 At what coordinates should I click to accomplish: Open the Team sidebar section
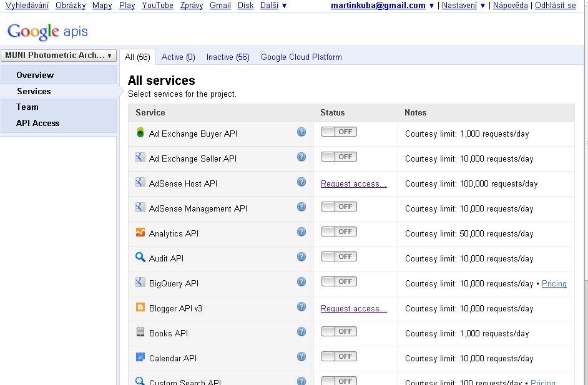point(27,107)
